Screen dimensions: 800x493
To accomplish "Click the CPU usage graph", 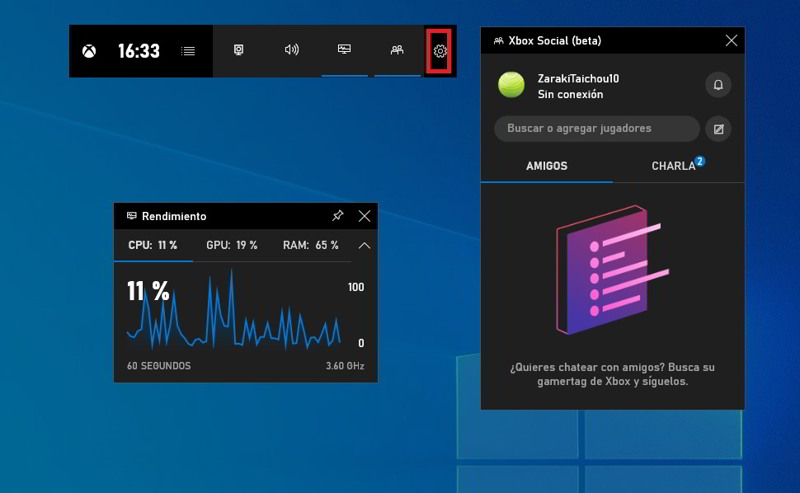I will pyautogui.click(x=234, y=315).
